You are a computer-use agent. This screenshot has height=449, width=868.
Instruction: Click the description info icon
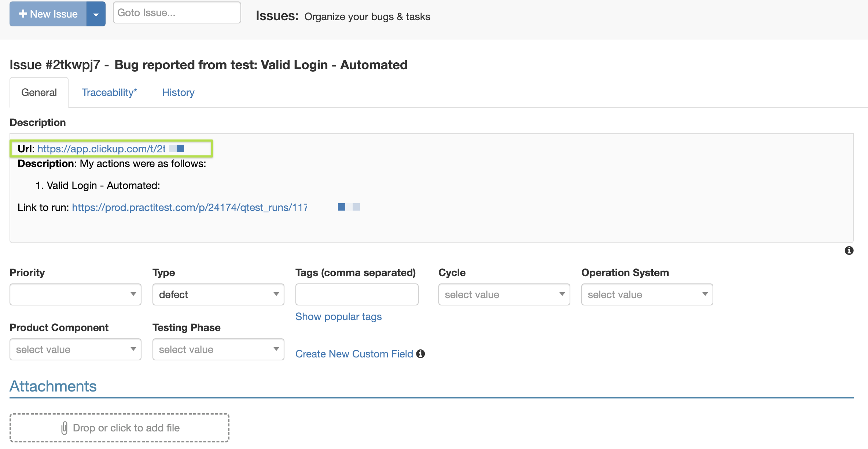tap(849, 251)
